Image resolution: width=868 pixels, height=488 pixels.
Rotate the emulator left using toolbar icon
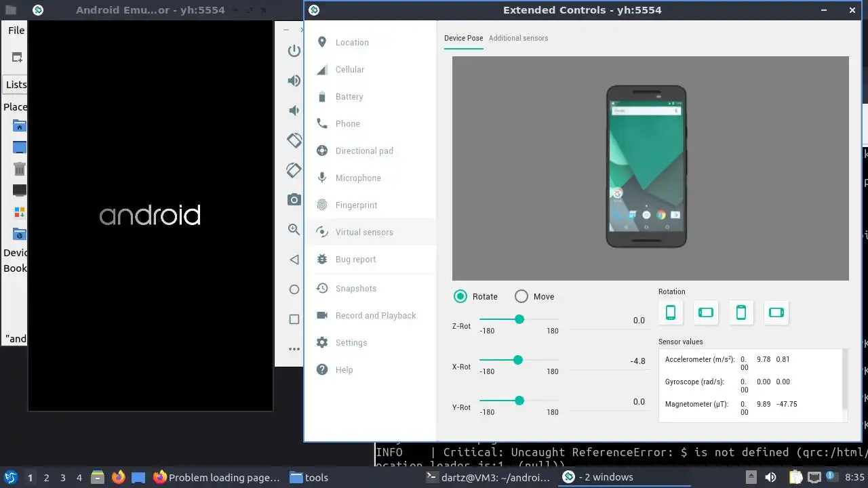point(294,140)
